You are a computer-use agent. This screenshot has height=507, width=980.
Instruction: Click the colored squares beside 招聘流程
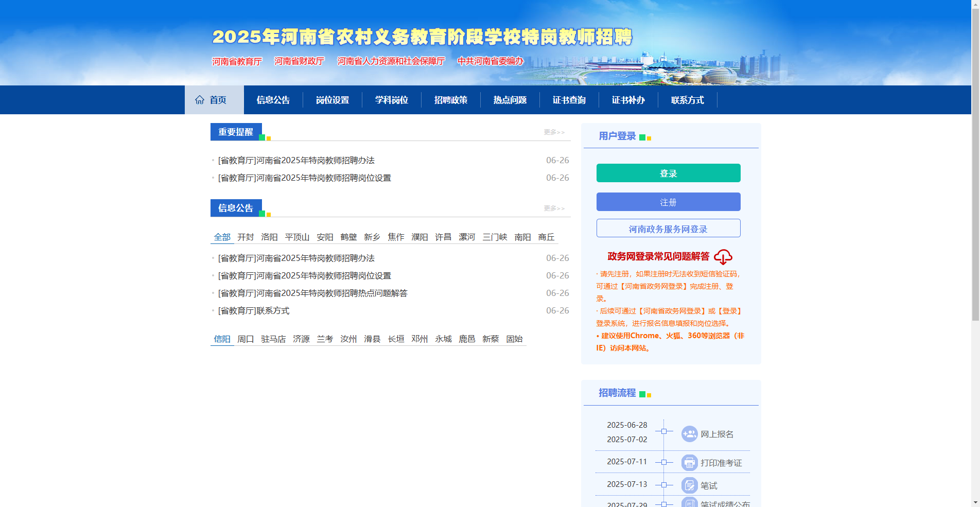pyautogui.click(x=644, y=394)
